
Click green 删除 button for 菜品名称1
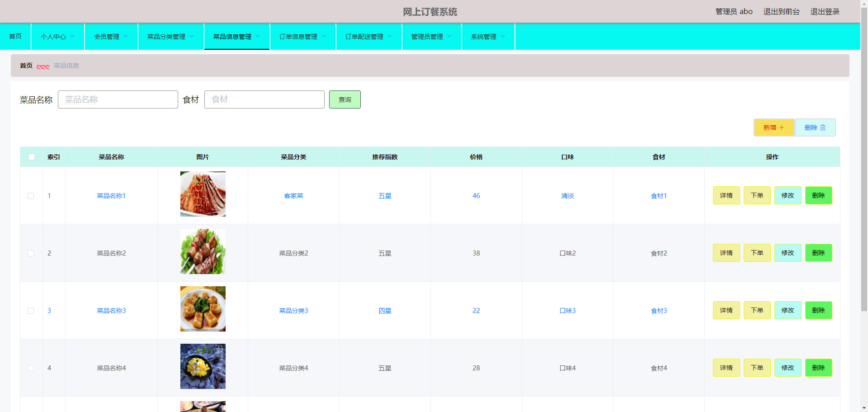[x=819, y=195]
